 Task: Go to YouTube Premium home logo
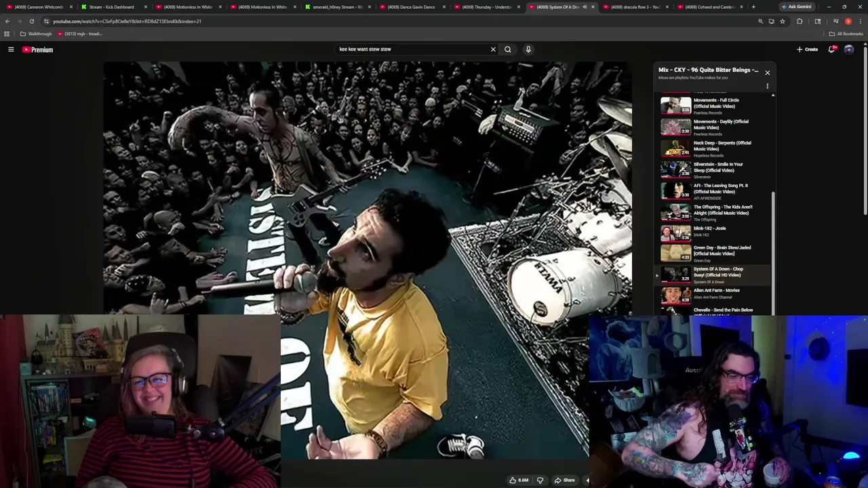37,49
